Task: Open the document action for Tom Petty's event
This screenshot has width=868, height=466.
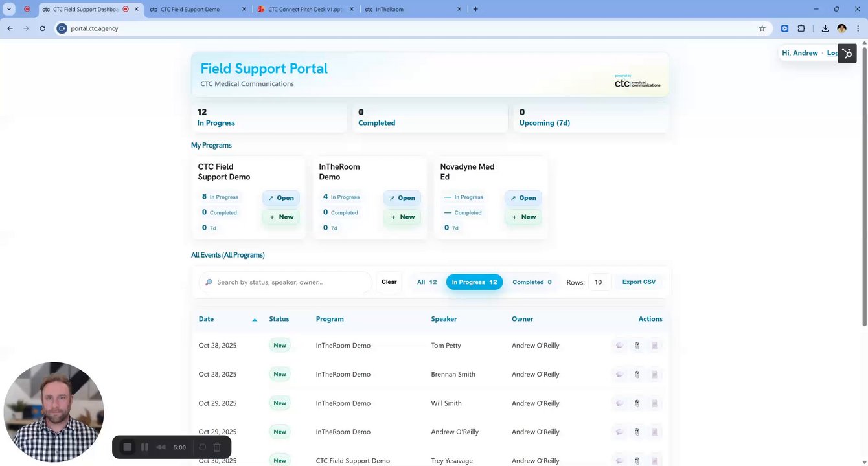Action: pyautogui.click(x=654, y=346)
